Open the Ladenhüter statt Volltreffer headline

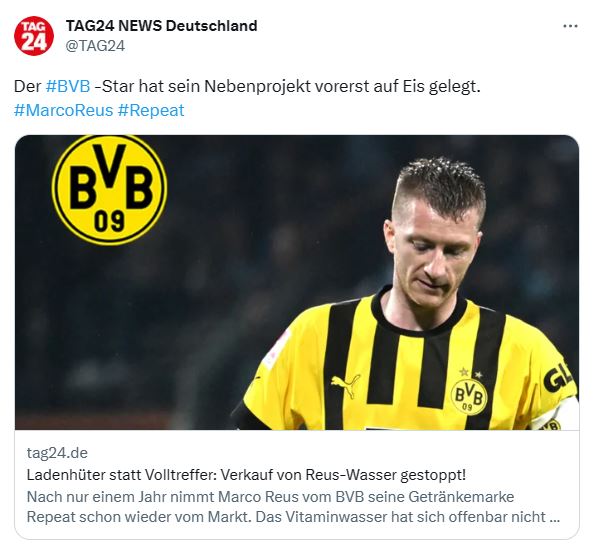(x=246, y=475)
